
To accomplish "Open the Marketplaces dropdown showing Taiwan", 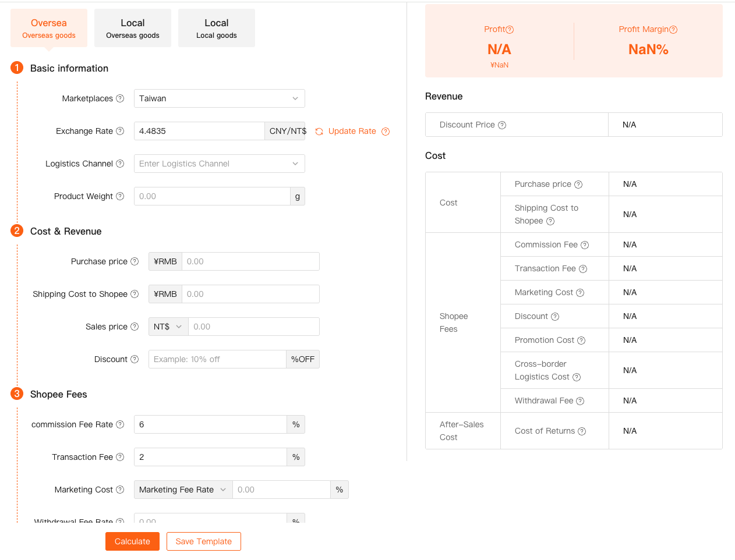I will pos(219,98).
